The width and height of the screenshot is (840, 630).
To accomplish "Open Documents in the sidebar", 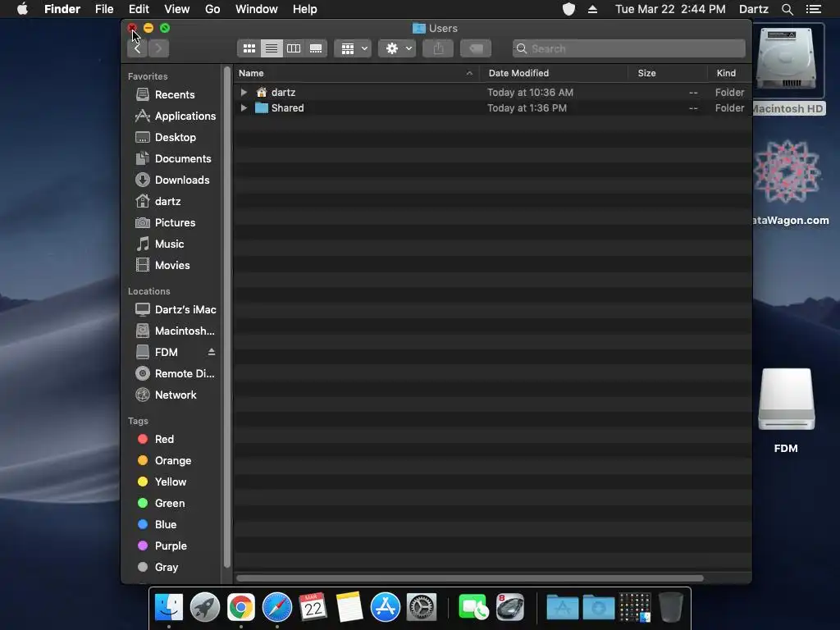I will click(x=174, y=159).
